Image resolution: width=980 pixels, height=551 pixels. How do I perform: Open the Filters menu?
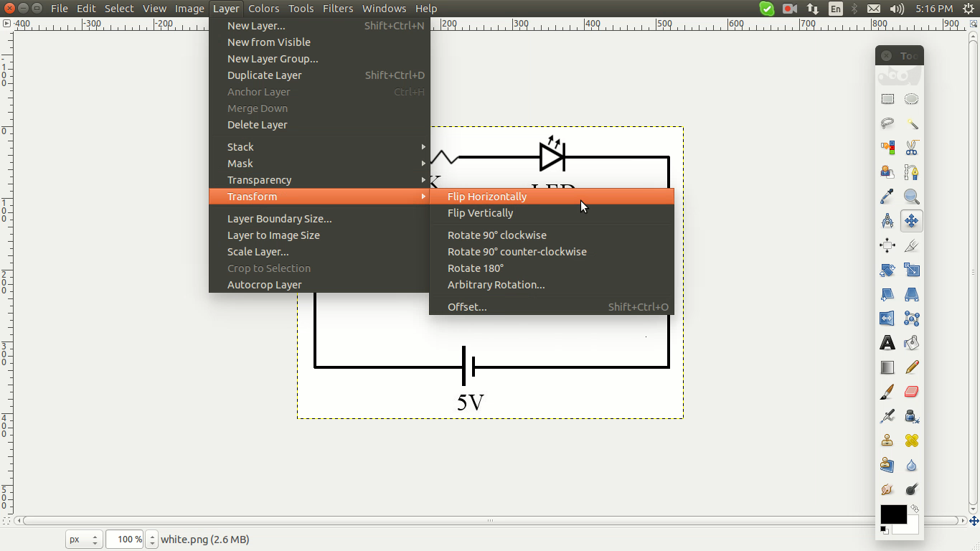coord(338,8)
